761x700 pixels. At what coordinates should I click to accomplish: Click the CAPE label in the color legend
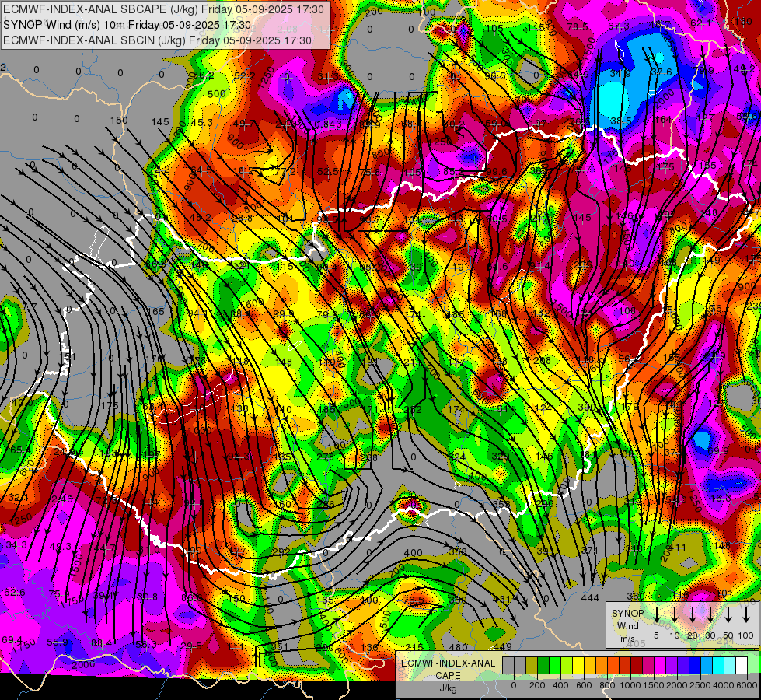[x=448, y=675]
